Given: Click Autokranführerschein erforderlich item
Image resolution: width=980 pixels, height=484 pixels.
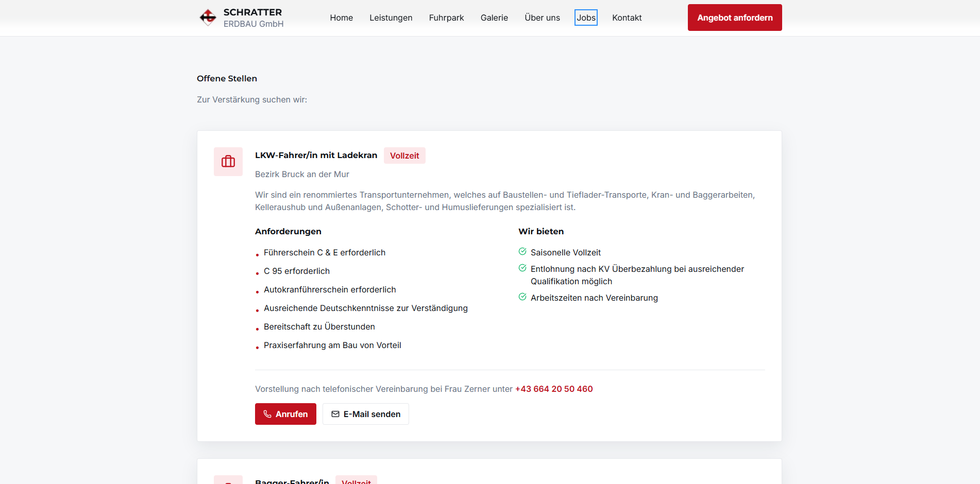Looking at the screenshot, I should pyautogui.click(x=330, y=289).
